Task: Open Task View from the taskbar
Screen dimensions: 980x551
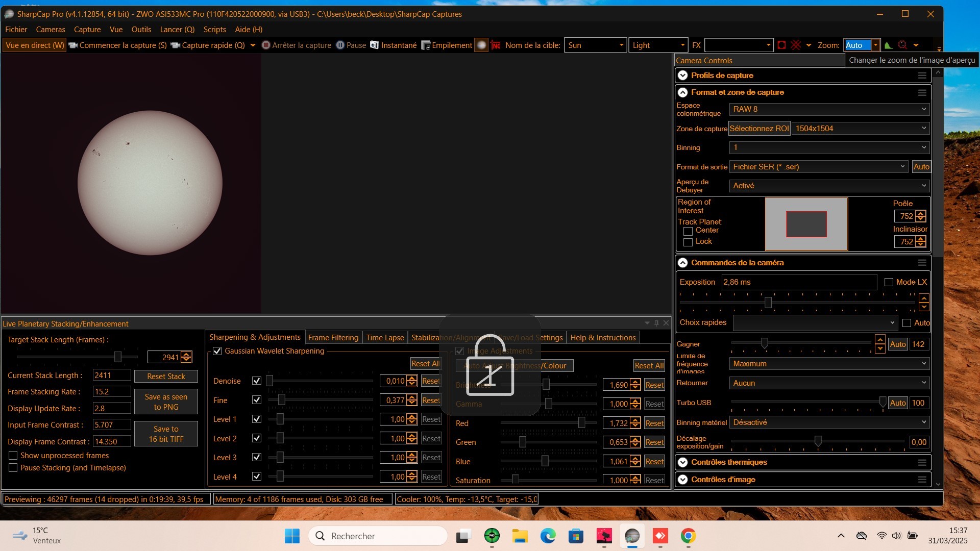Action: tap(463, 536)
